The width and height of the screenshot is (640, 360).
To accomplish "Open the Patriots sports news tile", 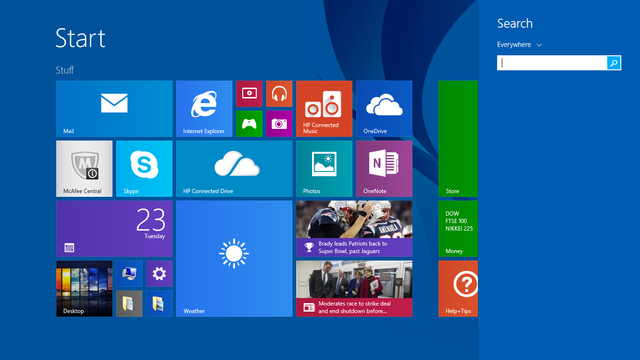I will (354, 229).
